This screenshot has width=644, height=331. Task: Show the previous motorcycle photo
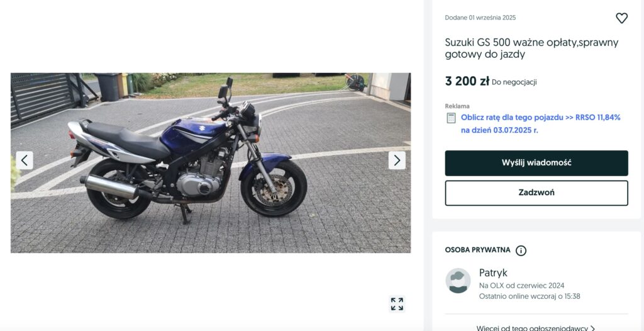[25, 160]
